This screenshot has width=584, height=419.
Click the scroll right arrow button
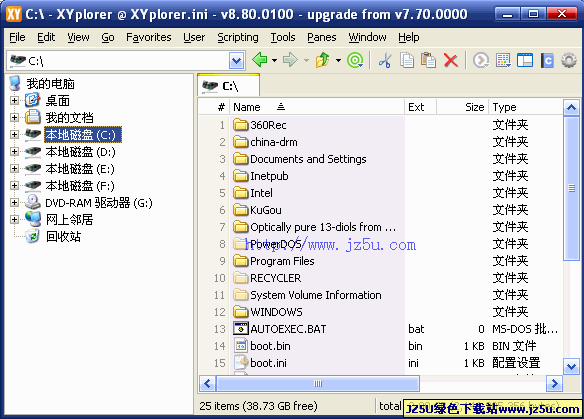click(x=554, y=383)
